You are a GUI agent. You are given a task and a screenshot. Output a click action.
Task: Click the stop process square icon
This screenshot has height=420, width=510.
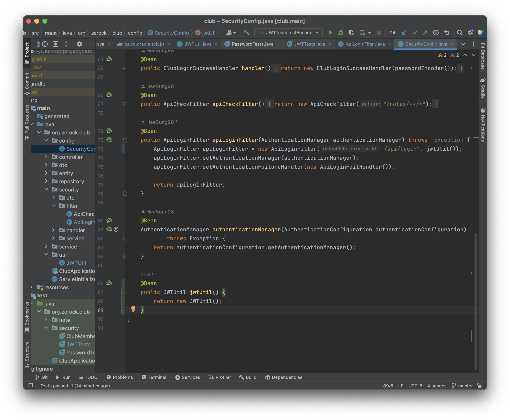pos(379,33)
